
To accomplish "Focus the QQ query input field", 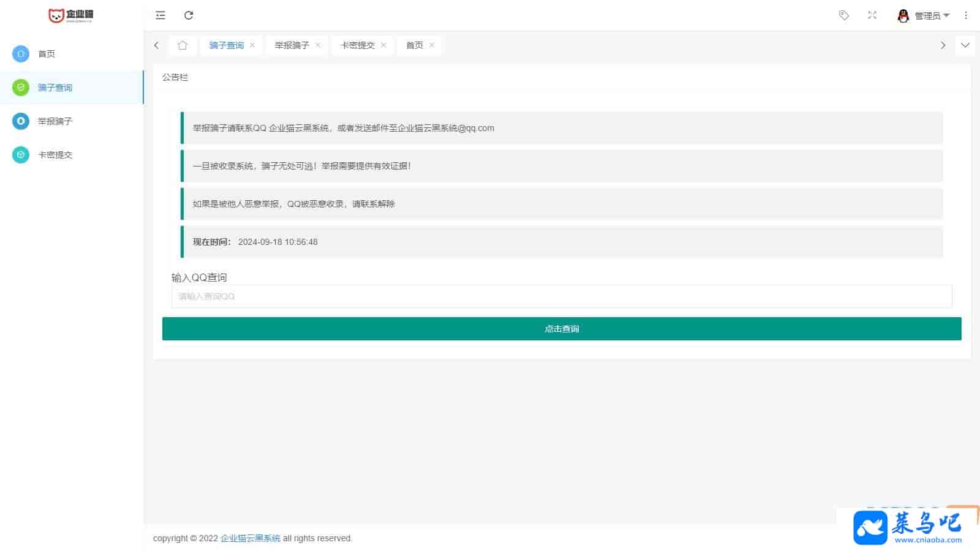I will pyautogui.click(x=561, y=296).
